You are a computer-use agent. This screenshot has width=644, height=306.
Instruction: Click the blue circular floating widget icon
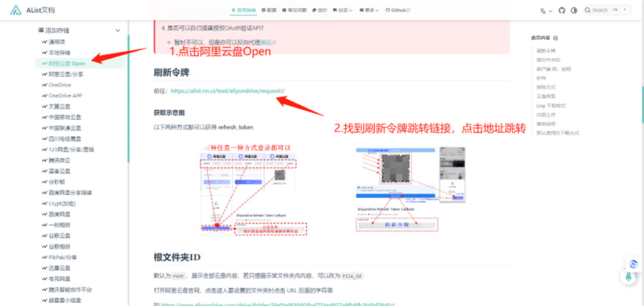coord(633,264)
